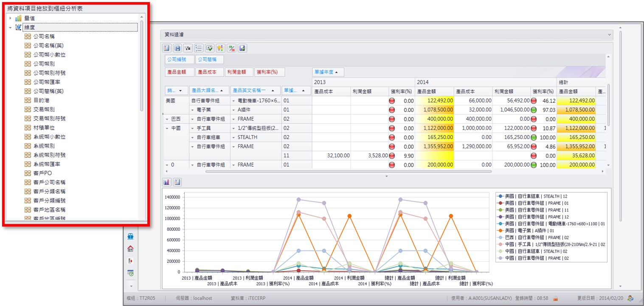Open the 銷... field filter dropdown
The height and width of the screenshot is (306, 644).
pos(181,91)
